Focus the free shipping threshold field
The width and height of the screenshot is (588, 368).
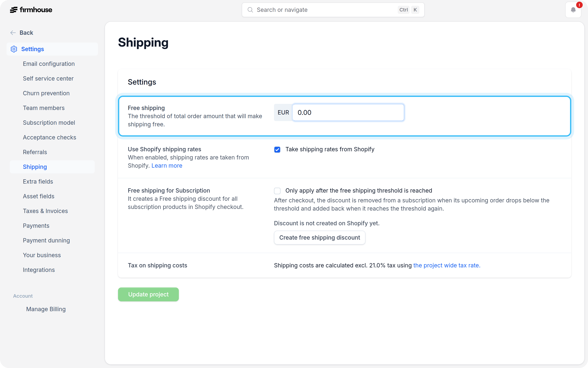[x=348, y=112]
